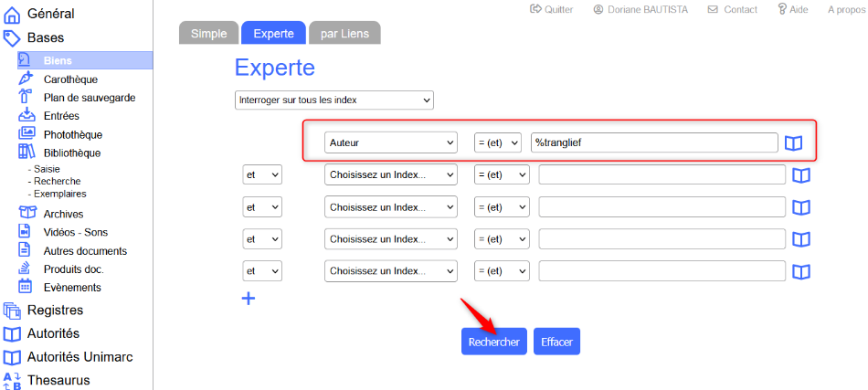868x390 pixels.
Task: Click the Evènements calendar icon
Action: [x=26, y=287]
